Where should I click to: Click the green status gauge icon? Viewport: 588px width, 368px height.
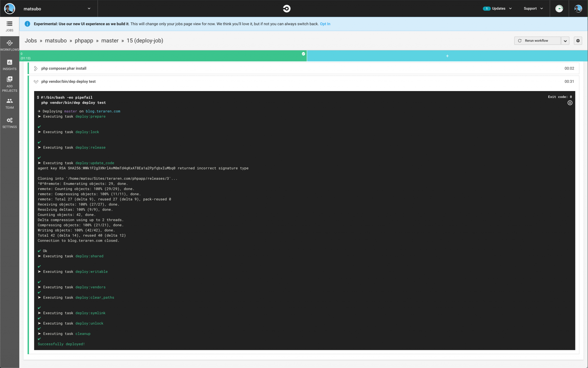pyautogui.click(x=559, y=8)
